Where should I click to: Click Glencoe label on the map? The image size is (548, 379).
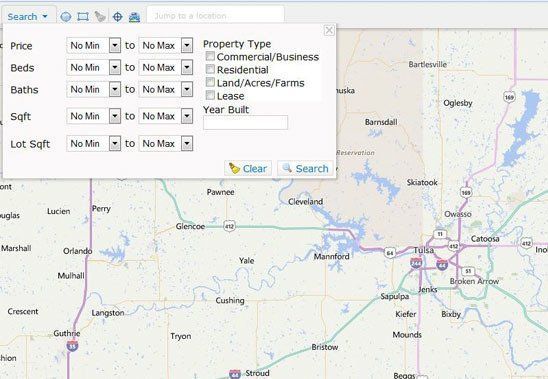coord(190,227)
